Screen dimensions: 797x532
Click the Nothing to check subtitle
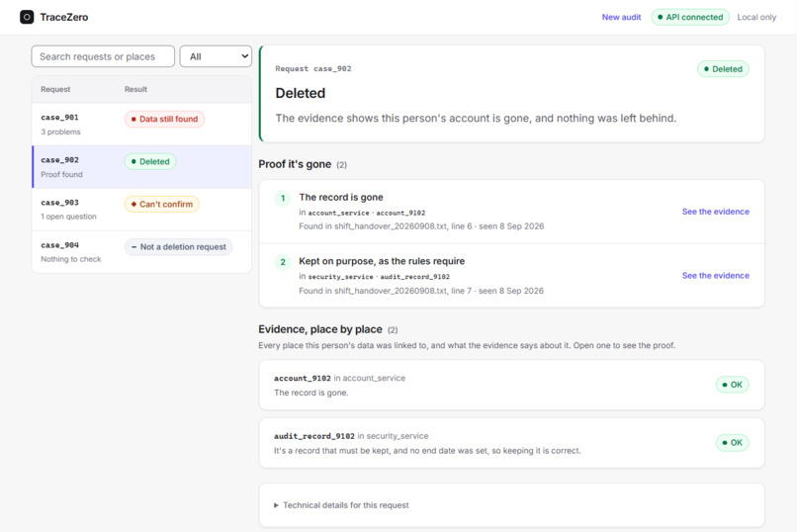tap(70, 259)
